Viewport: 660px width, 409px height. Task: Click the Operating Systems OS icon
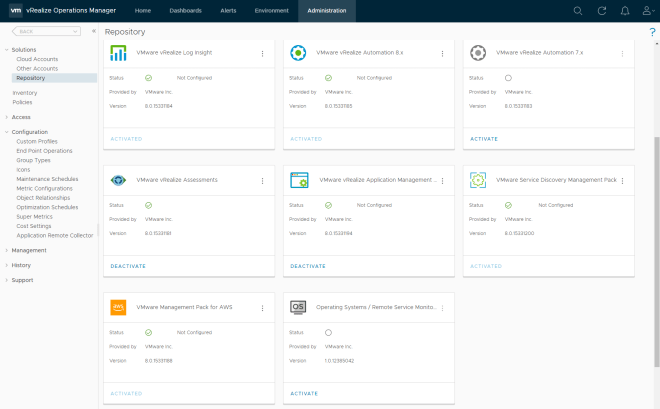pos(298,307)
